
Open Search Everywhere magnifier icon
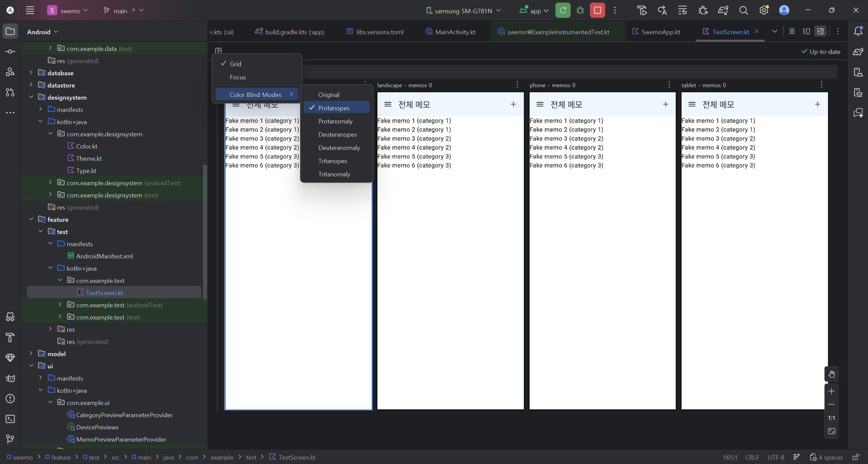pyautogui.click(x=743, y=11)
